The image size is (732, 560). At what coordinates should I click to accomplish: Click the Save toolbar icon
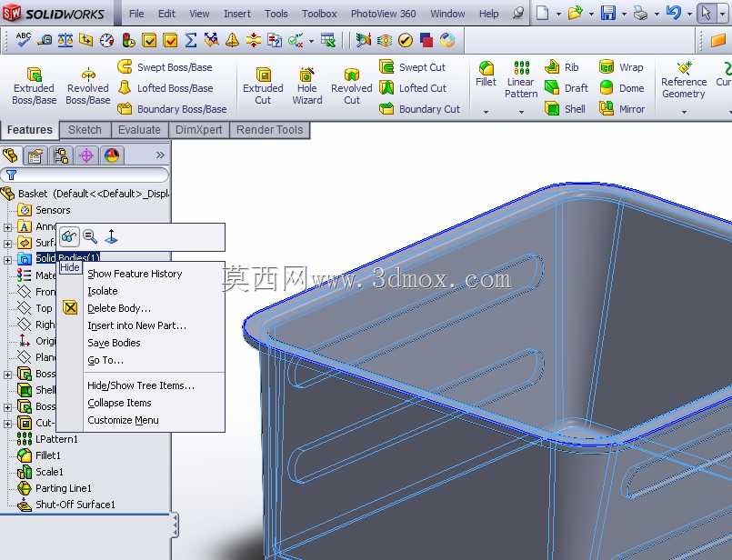click(x=607, y=13)
